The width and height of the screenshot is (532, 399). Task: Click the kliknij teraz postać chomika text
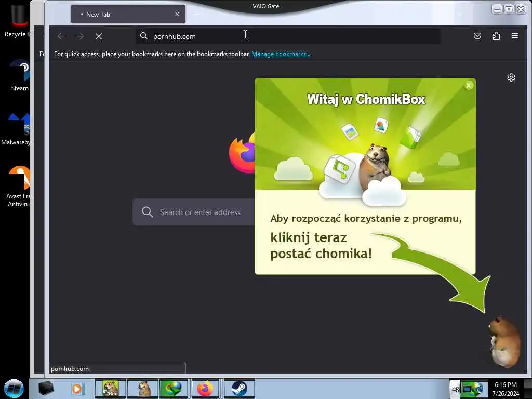321,245
